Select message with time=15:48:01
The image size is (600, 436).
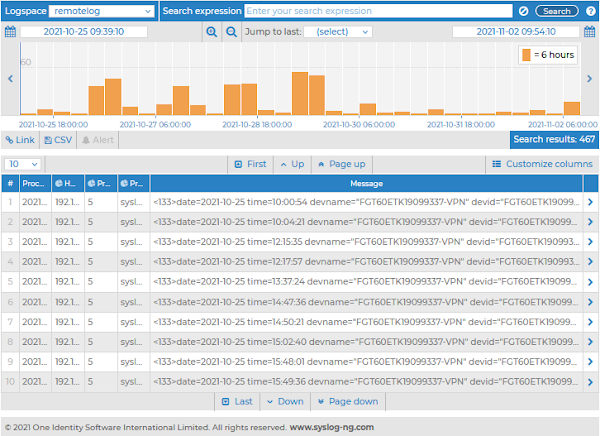[367, 362]
